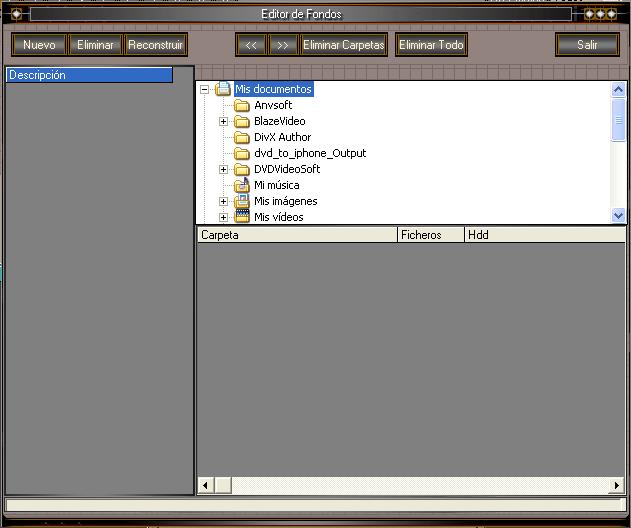This screenshot has height=528, width=631.
Task: Select the Mis vídeos folder name
Action: tap(278, 217)
